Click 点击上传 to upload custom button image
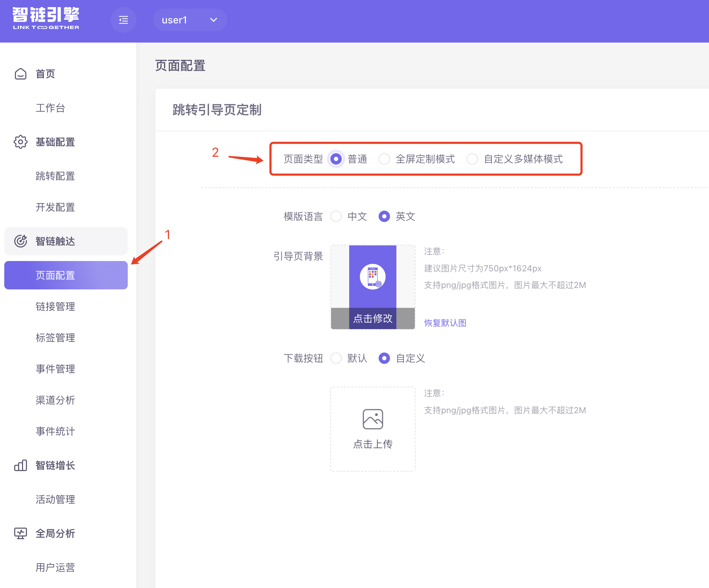This screenshot has width=709, height=588. point(373,444)
